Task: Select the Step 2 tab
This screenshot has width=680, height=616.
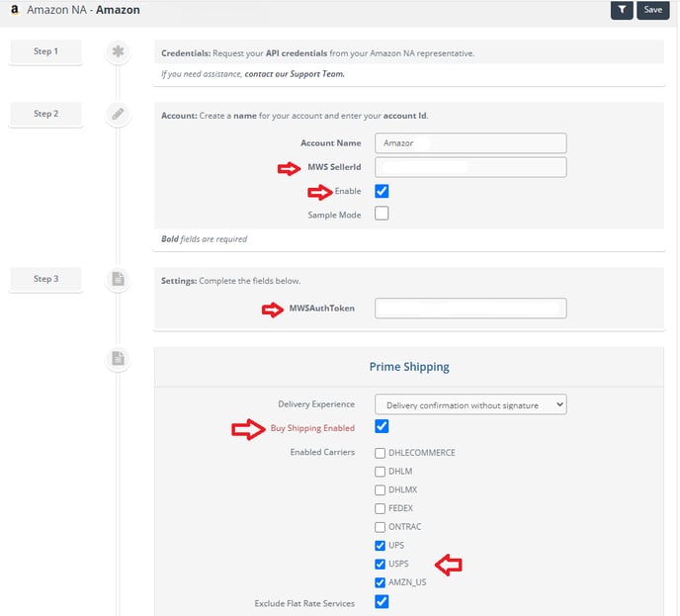Action: click(45, 114)
